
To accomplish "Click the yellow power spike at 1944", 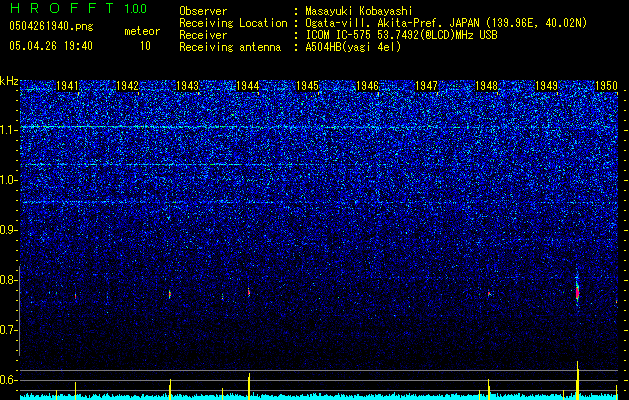I will [249, 386].
